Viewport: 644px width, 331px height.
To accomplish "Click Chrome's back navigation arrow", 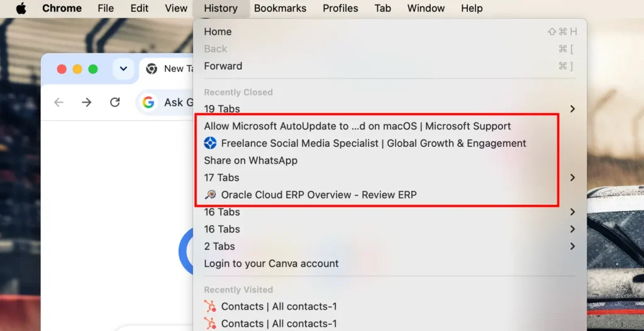I will [58, 102].
